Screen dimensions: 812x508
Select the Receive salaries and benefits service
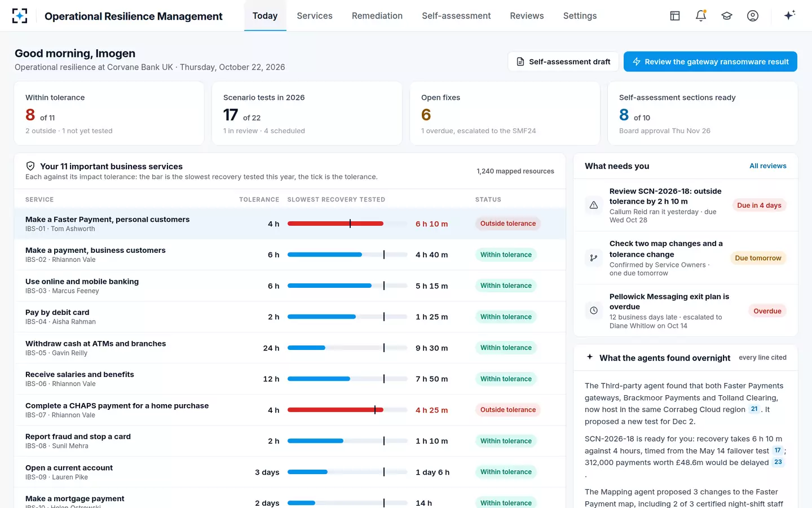[x=290, y=379]
